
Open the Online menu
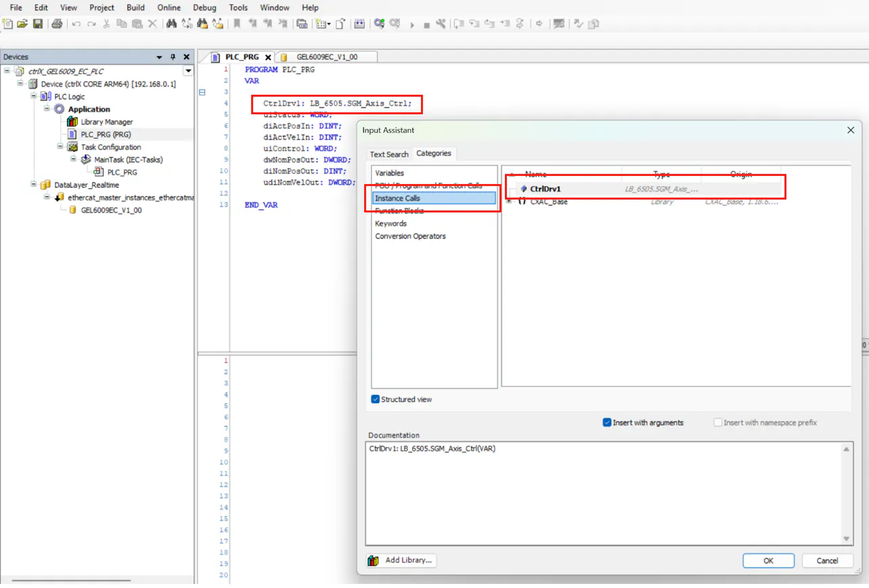click(169, 7)
